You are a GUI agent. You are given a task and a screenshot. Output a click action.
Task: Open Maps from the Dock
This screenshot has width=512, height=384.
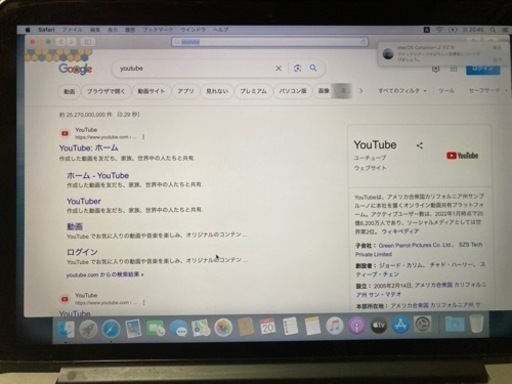click(x=201, y=328)
